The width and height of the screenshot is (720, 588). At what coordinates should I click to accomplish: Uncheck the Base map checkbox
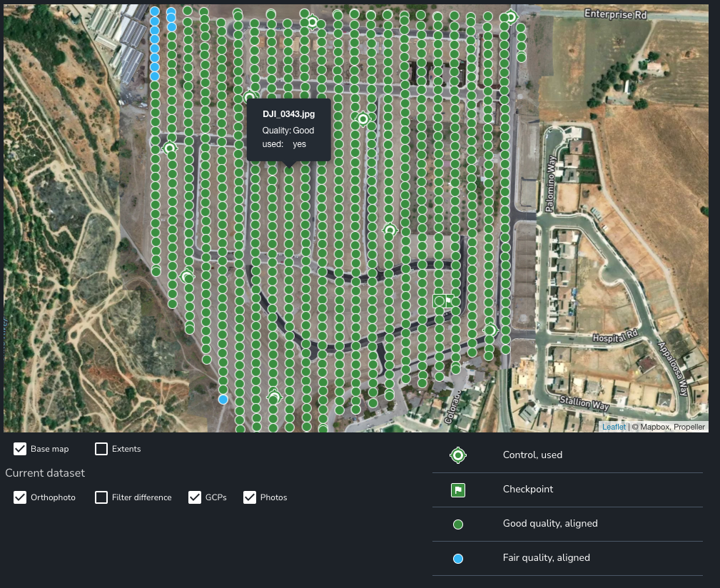click(20, 449)
